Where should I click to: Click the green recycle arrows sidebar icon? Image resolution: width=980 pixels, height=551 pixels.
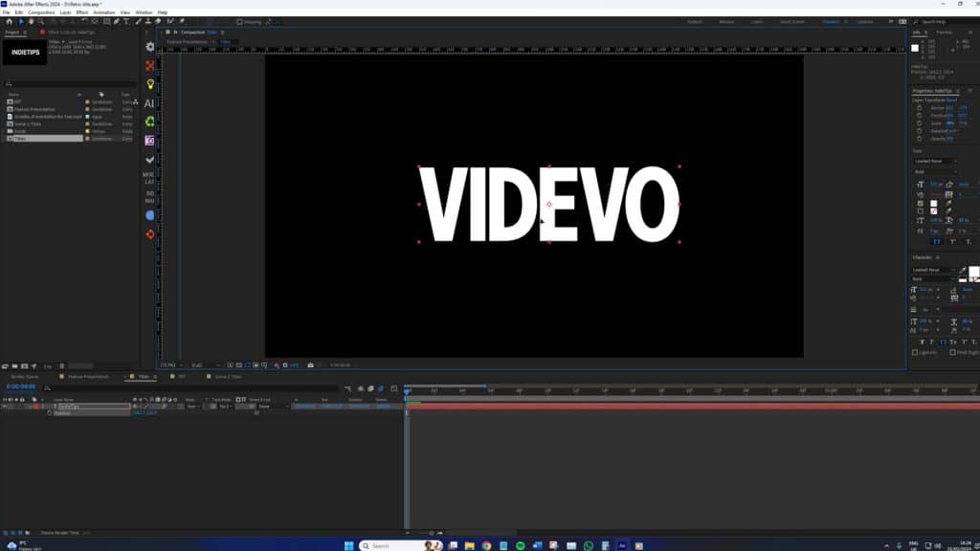(150, 121)
